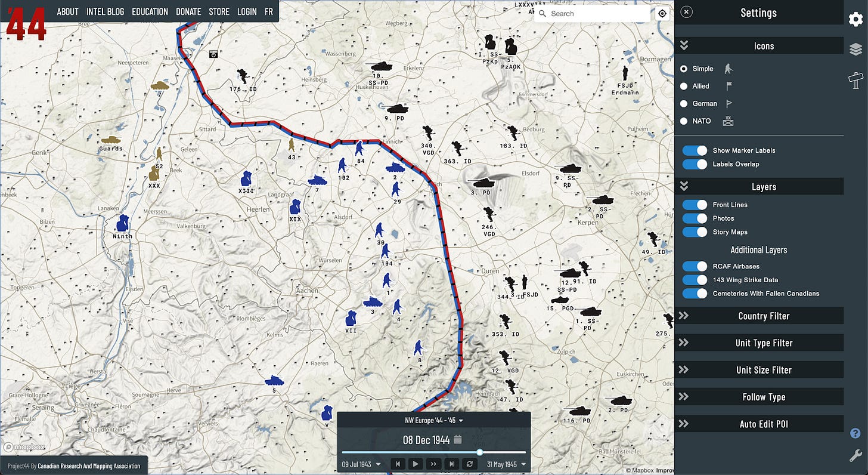The width and height of the screenshot is (868, 475).
Task: Click the camera photo marker on map
Action: coord(213,54)
